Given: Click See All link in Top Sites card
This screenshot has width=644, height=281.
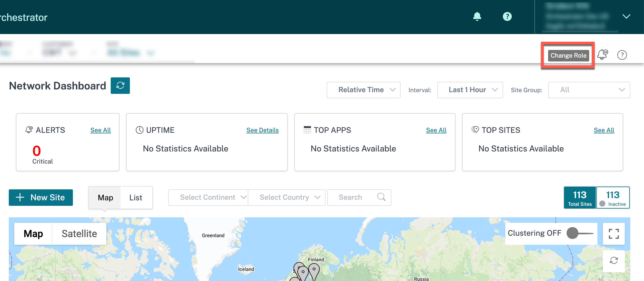Looking at the screenshot, I should click(604, 130).
